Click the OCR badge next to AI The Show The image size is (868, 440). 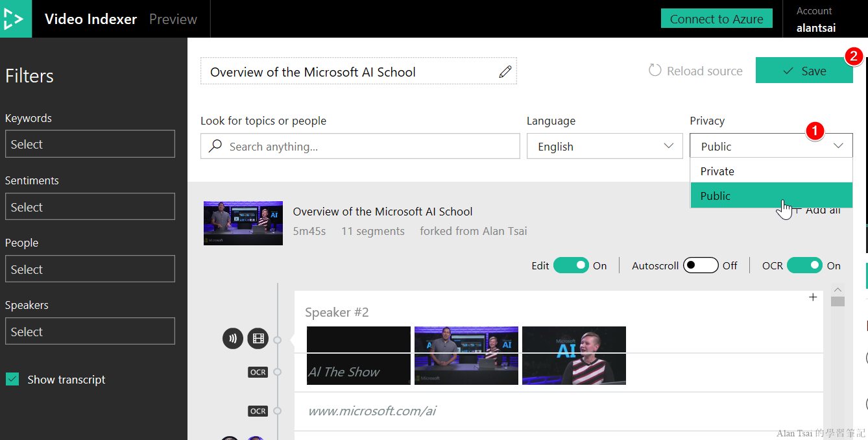[x=258, y=373]
